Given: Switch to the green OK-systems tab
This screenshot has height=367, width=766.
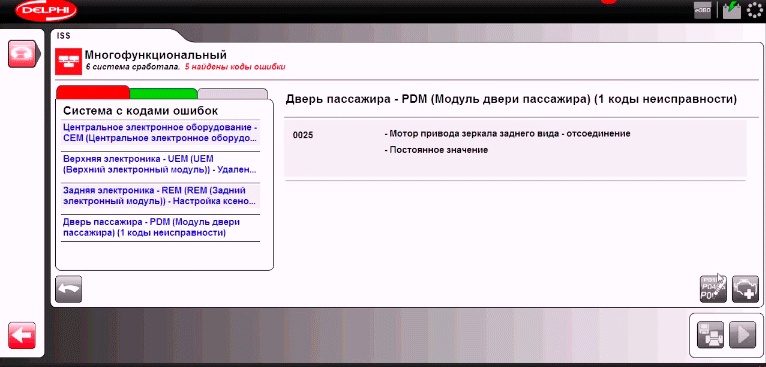Looking at the screenshot, I should 164,93.
